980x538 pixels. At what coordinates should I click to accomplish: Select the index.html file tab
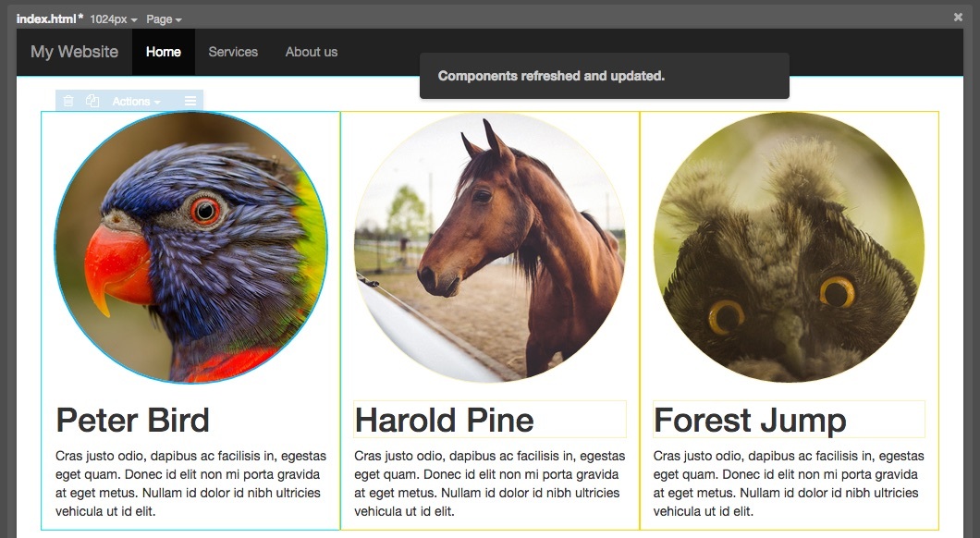coord(49,18)
